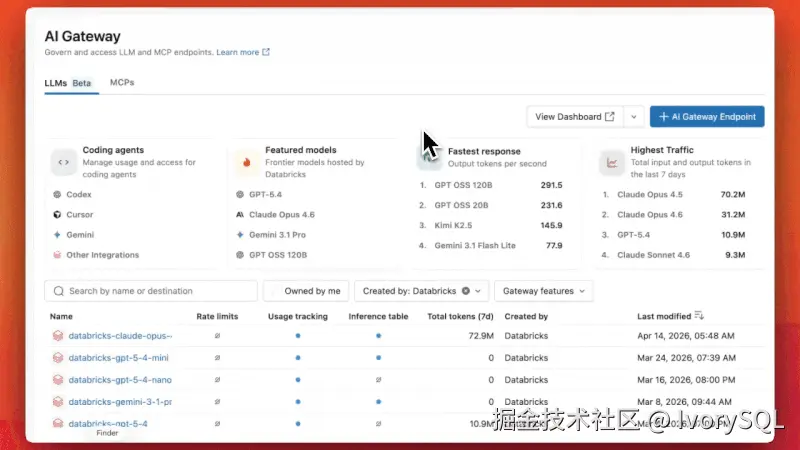
Task: Open the databricks-gpt-5-4-mini endpoint
Action: (x=118, y=358)
